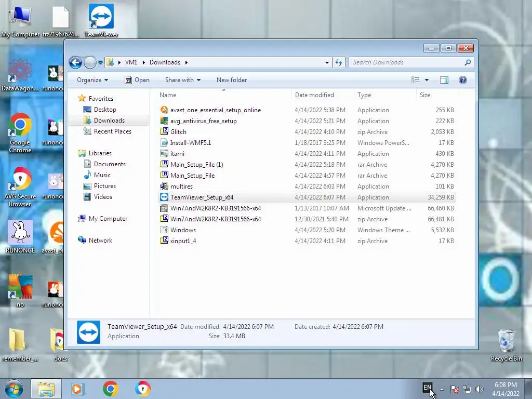Select Main_Setup_File rar archive from 4:57 PM

coord(307,176)
